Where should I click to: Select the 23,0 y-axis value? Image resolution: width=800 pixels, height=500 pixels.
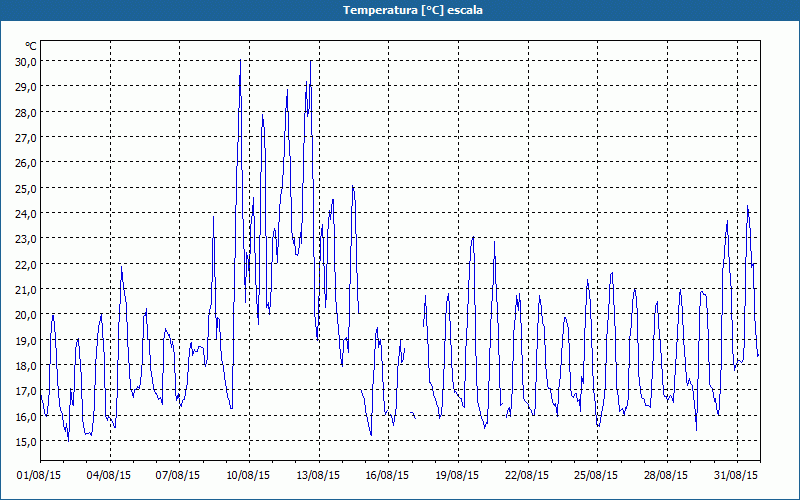26,239
